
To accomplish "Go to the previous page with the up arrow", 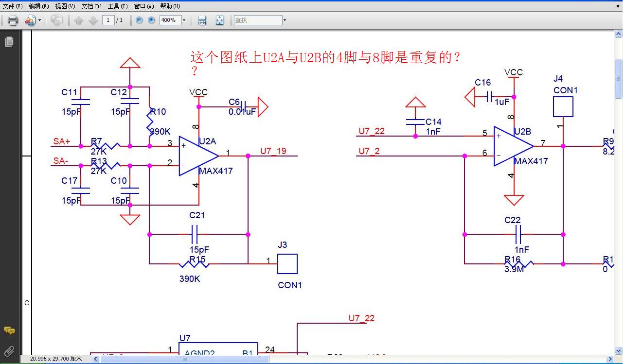I will 79,20.
